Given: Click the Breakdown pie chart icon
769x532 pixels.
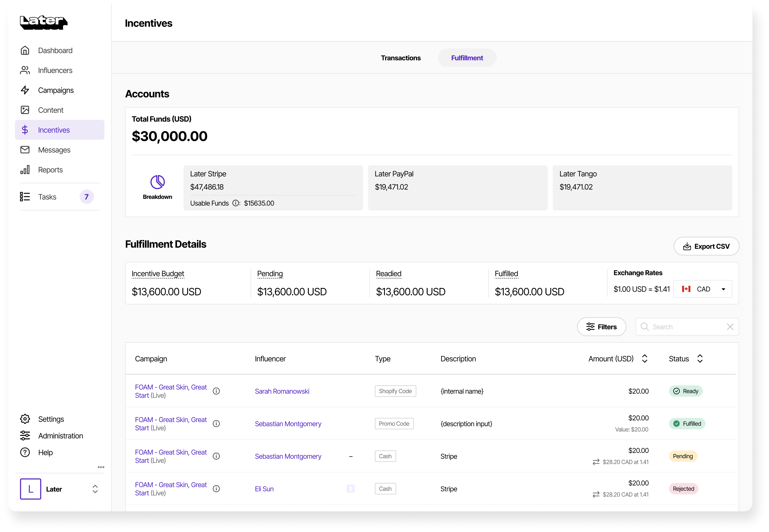Looking at the screenshot, I should pos(157,182).
